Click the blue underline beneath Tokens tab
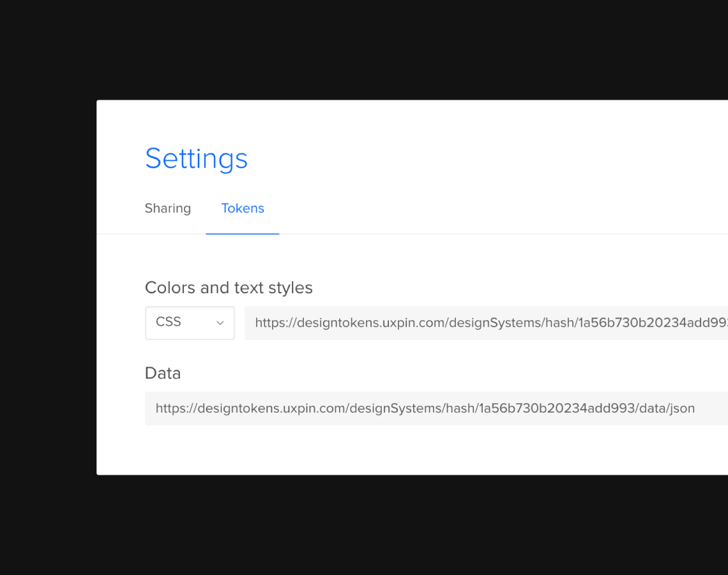Viewport: 728px width, 575px height. [243, 234]
